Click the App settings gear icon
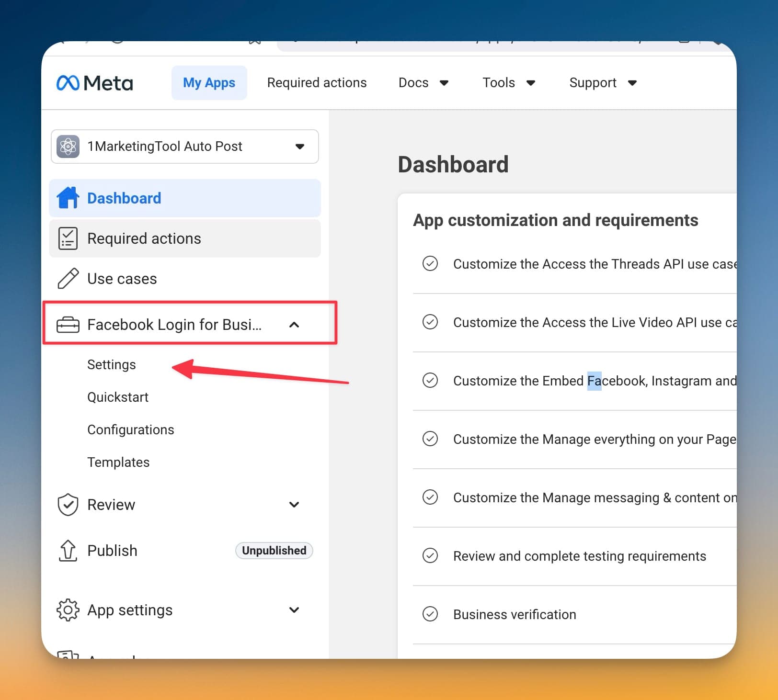 point(68,610)
